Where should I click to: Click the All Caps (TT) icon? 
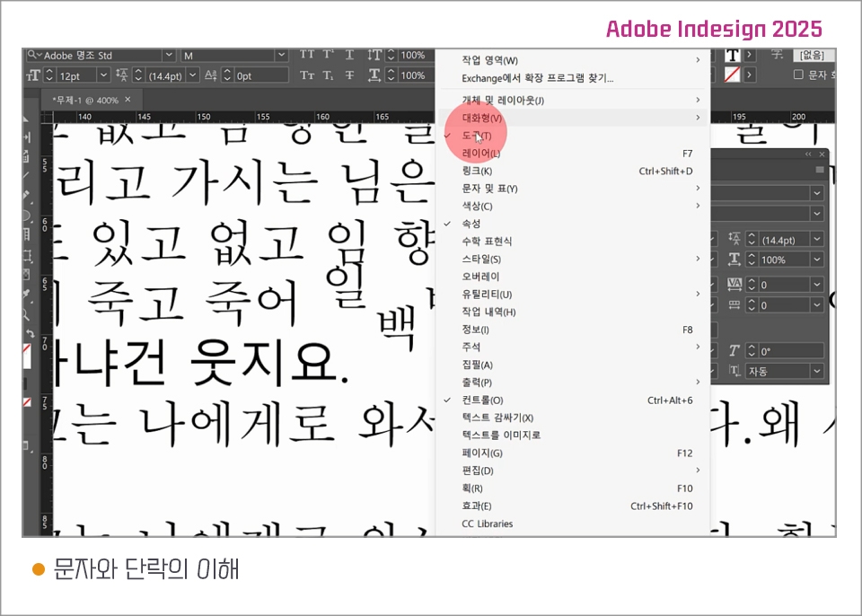point(306,55)
